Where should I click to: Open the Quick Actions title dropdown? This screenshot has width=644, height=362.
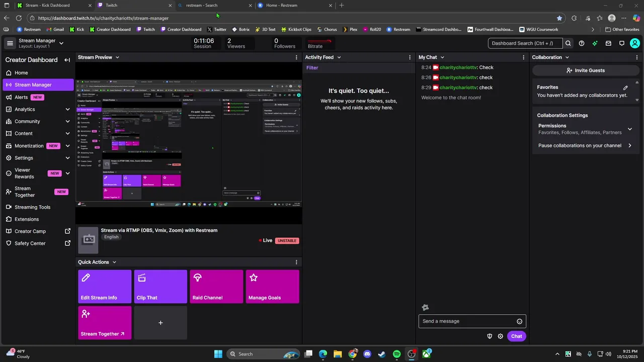coord(114,262)
